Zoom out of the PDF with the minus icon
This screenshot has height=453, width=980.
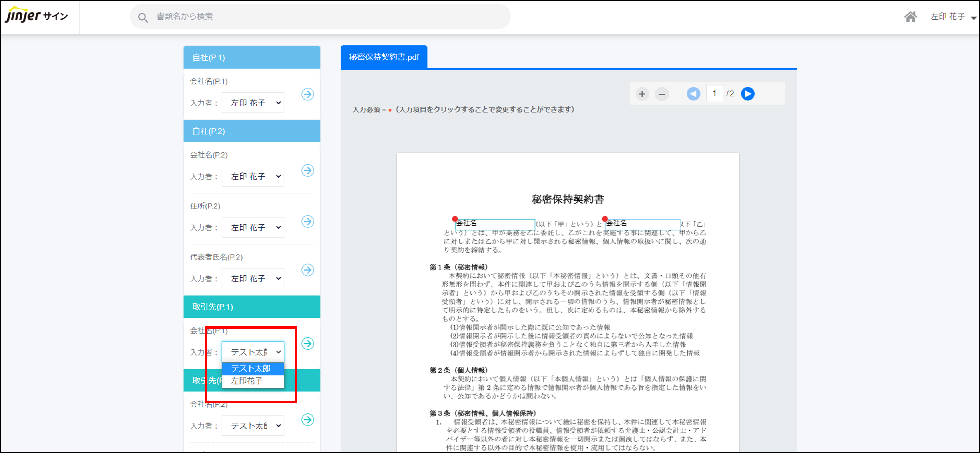tap(662, 94)
